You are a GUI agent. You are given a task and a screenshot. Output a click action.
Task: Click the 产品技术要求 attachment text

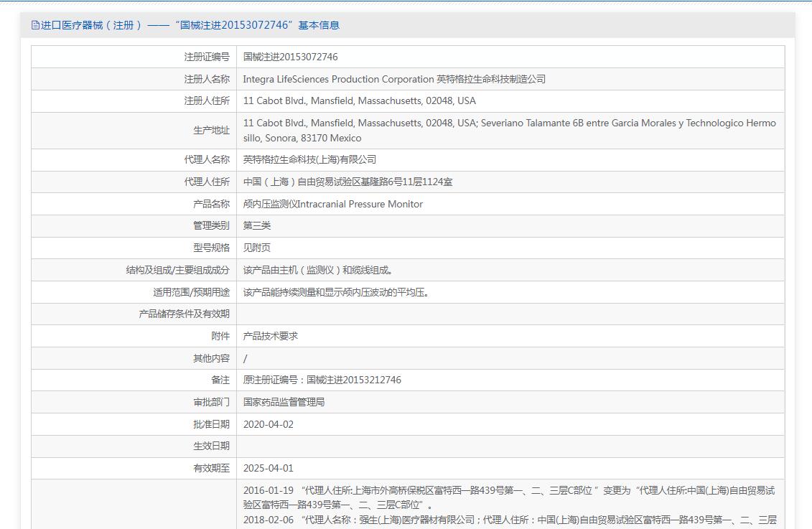(x=270, y=336)
